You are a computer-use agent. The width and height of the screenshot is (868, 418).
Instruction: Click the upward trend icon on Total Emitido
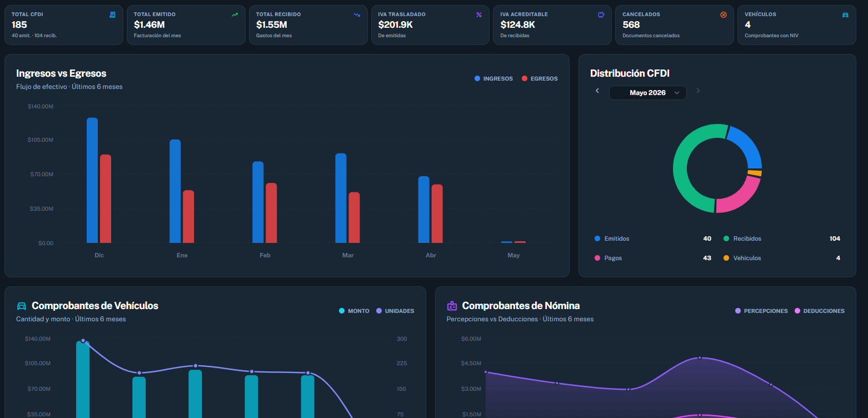pyautogui.click(x=235, y=14)
